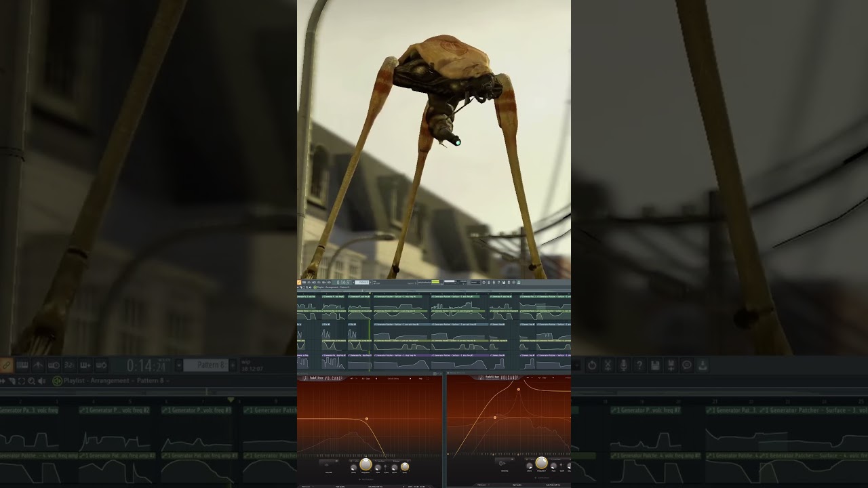The image size is (868, 488).
Task: Toggle A/B comparison in the right Volcano plugin
Action: (539, 378)
